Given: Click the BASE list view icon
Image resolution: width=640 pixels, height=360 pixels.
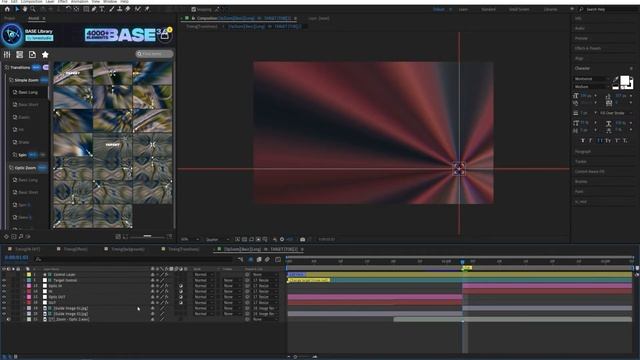Looking at the screenshot, I should point(20,54).
